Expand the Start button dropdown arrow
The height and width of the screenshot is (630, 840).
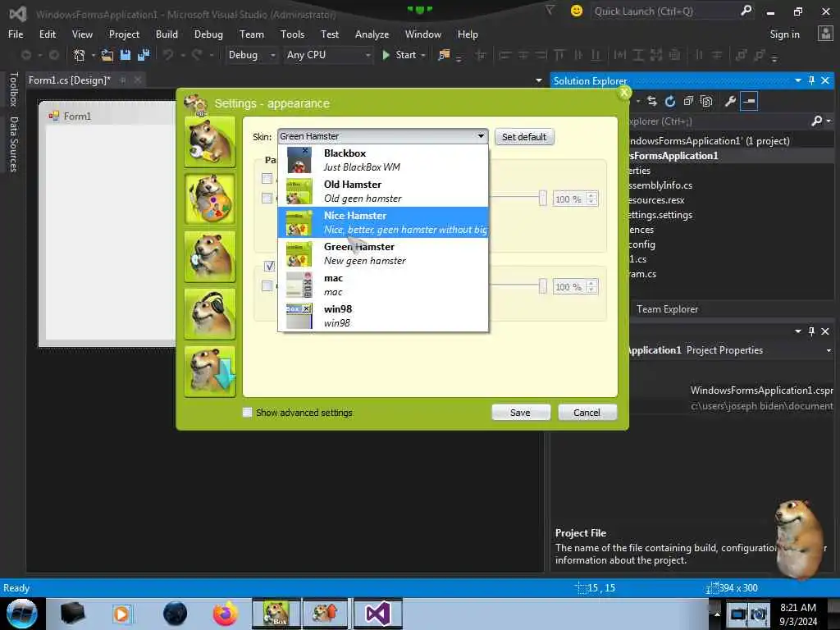tap(423, 55)
